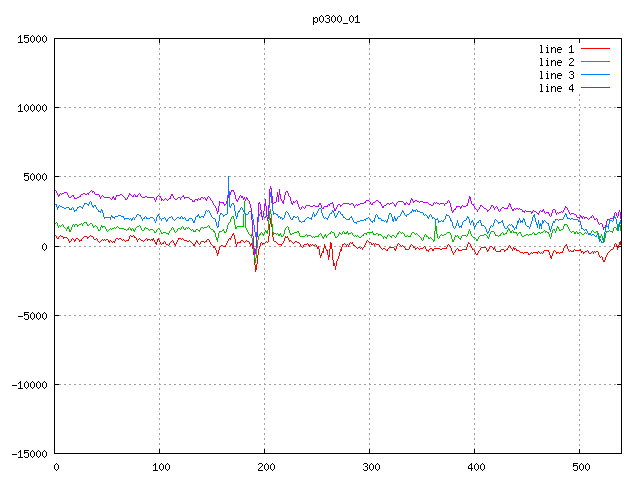Click the 500 x-axis tick label

point(581,467)
